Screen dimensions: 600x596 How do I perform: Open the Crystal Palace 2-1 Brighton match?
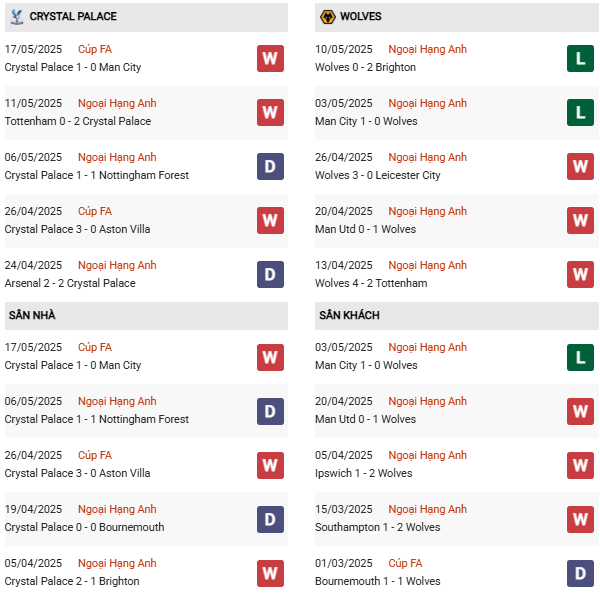click(72, 581)
